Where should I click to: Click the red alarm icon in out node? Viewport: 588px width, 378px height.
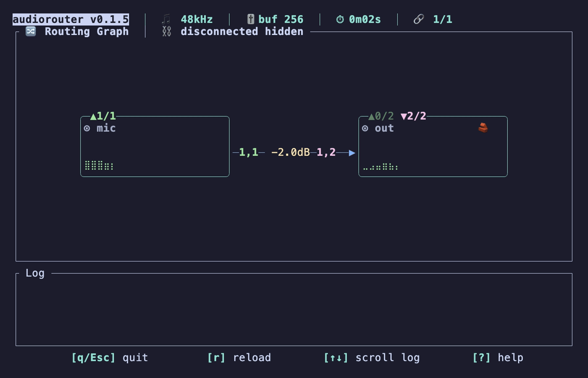pos(483,128)
